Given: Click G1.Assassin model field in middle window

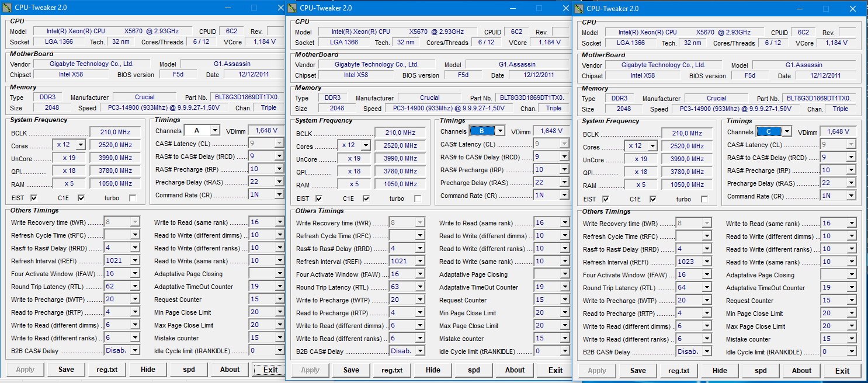Looking at the screenshot, I should click(517, 65).
